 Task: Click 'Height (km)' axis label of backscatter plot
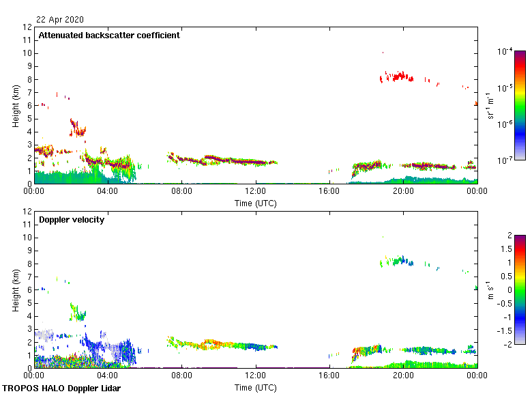point(15,105)
